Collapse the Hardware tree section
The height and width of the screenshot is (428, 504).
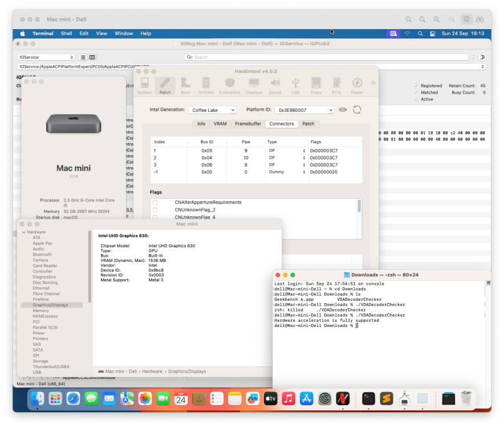[24, 232]
